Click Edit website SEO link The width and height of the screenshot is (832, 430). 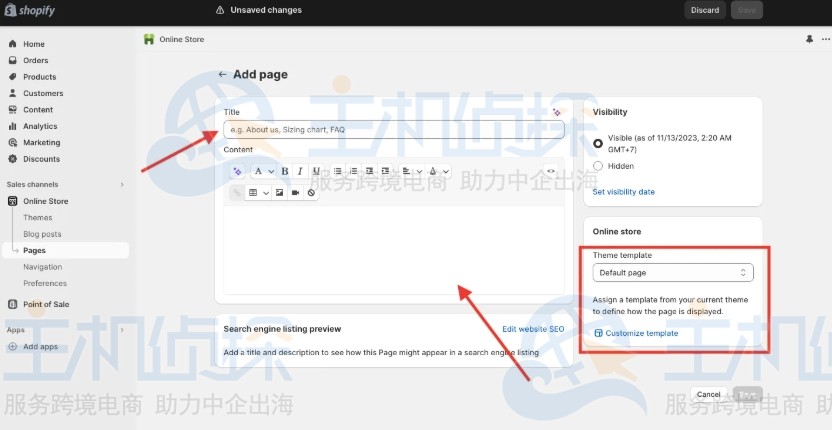coord(533,329)
